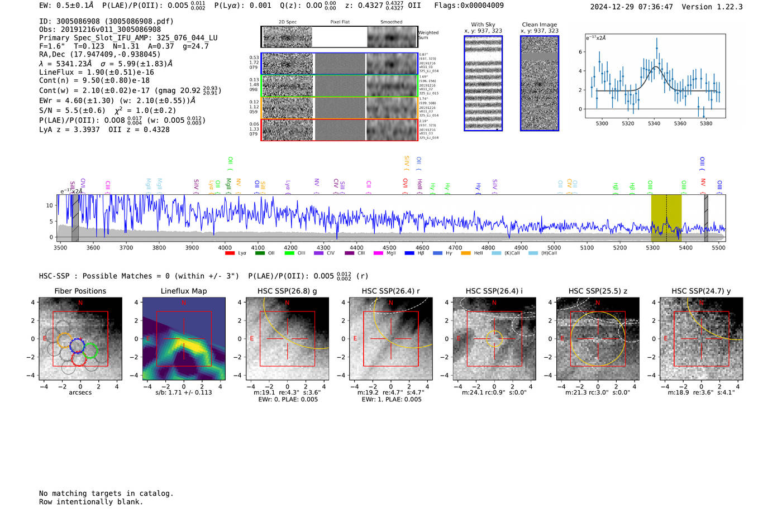782x532 pixels.
Task: Select the green-bordered 2D spectrum row
Action: tap(340, 86)
